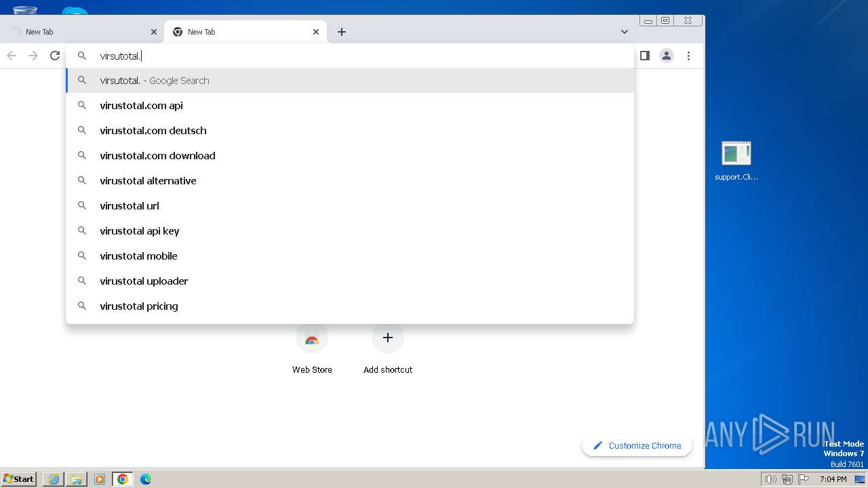Open the Web Store shortcut

click(x=312, y=348)
